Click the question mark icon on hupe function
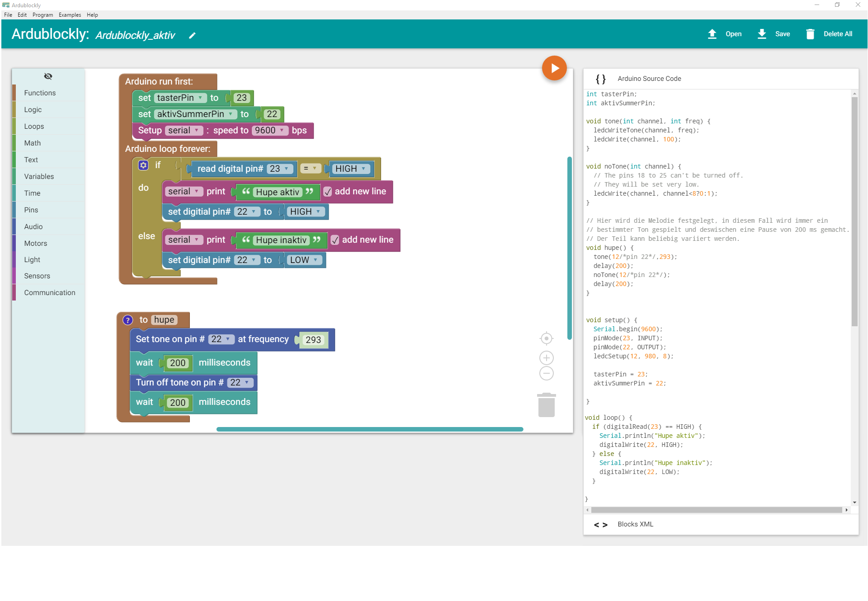Viewport: 868px width, 601px height. coord(128,320)
